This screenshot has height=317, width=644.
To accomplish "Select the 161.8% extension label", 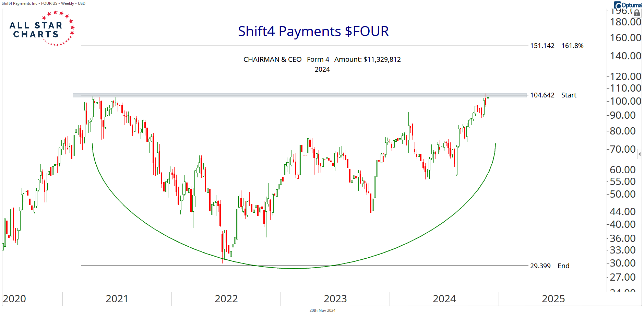I will pos(572,46).
